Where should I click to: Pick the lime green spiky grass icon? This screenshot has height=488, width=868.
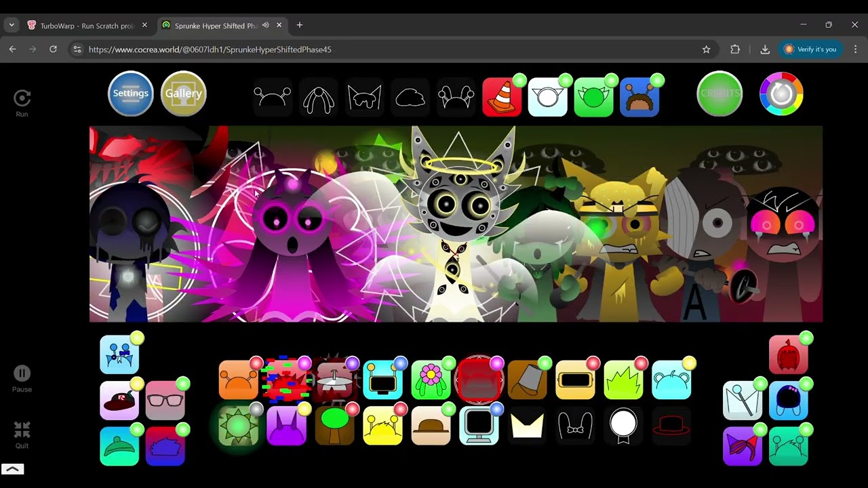click(623, 380)
